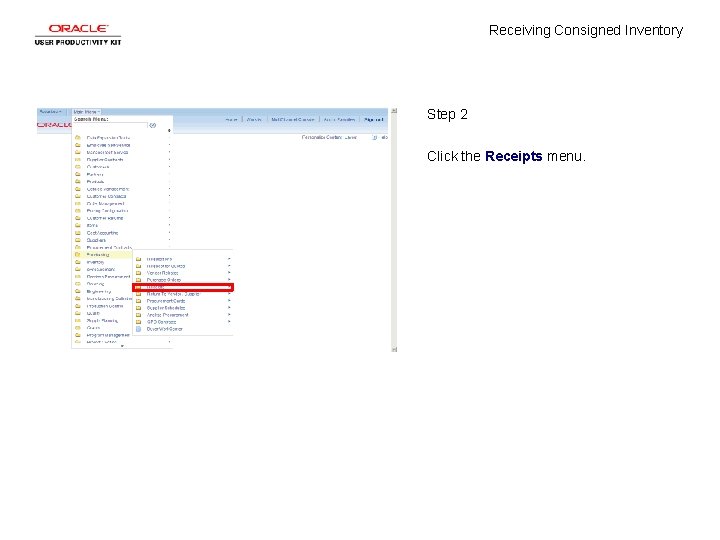
Task: Select the Products menu entry
Action: coord(95,182)
